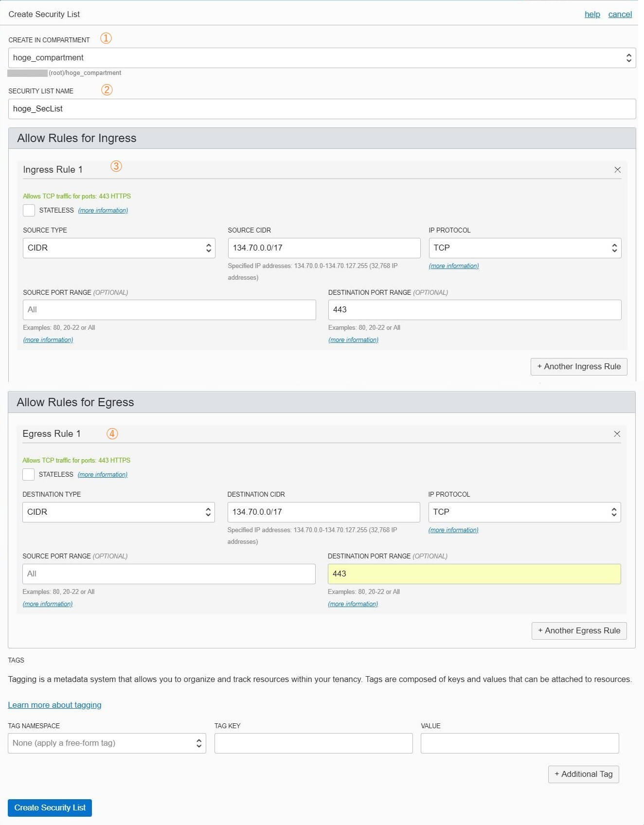The width and height of the screenshot is (644, 825).
Task: Focus Ingress Destination Port Range field
Action: point(475,310)
